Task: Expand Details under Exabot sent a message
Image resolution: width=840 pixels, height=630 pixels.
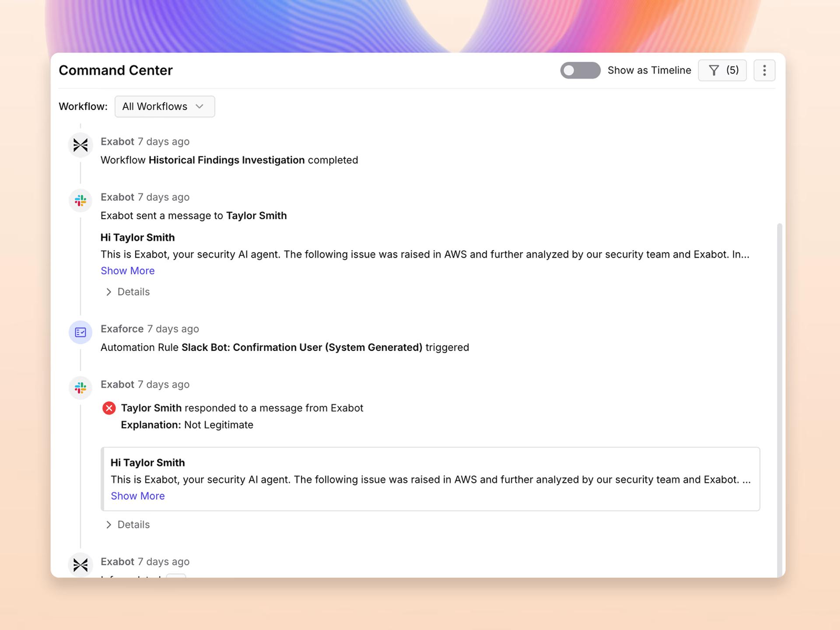Action: pyautogui.click(x=128, y=292)
